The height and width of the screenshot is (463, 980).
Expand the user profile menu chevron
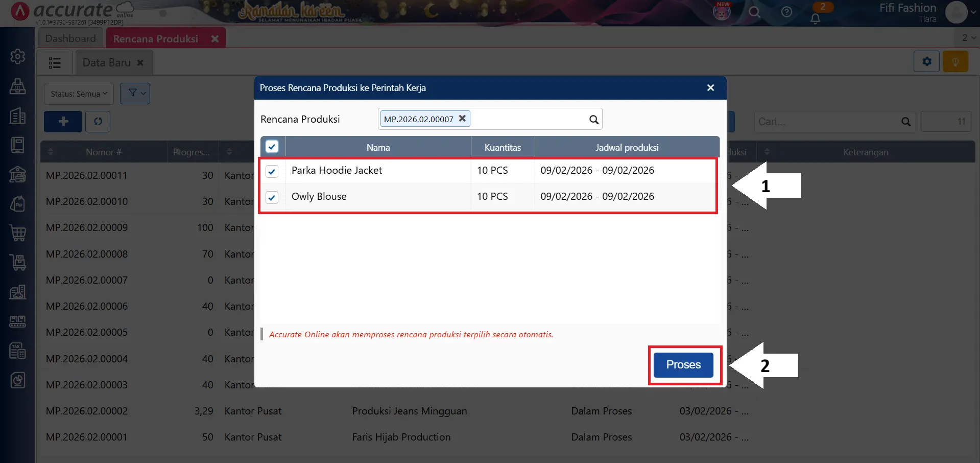[973, 12]
